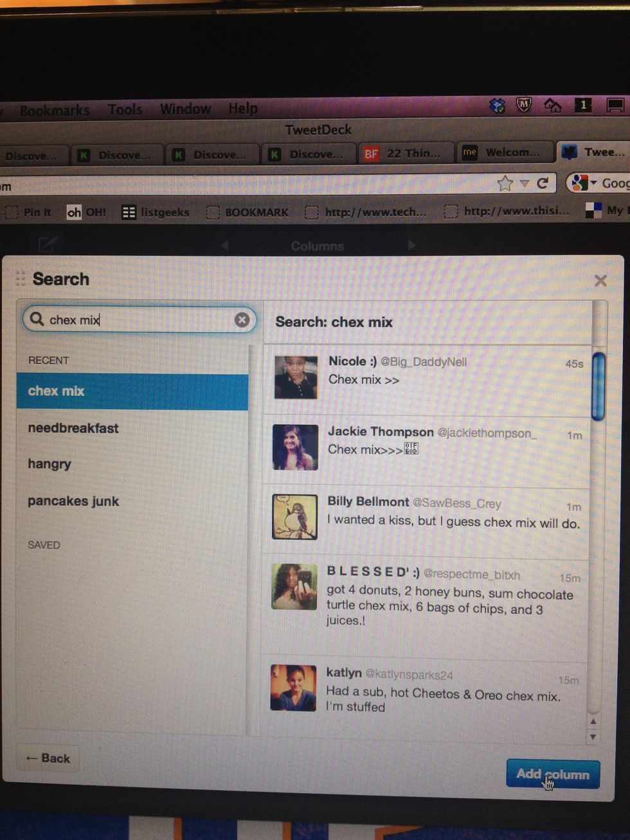
Task: Open the Google search engine dropdown
Action: coord(584,183)
